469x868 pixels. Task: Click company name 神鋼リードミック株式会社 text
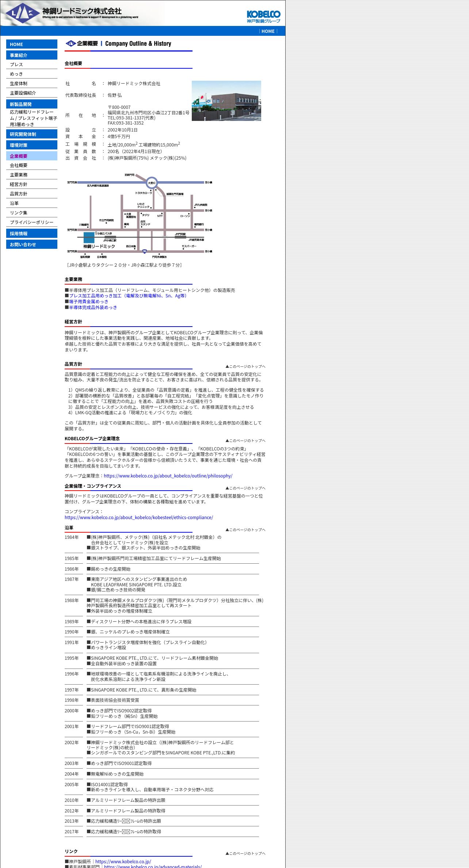(134, 84)
